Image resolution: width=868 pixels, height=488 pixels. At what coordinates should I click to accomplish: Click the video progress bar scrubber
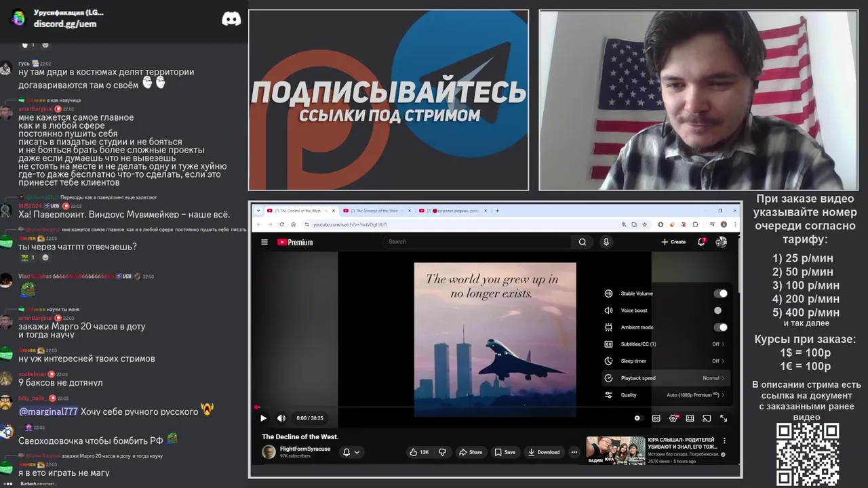coord(257,407)
